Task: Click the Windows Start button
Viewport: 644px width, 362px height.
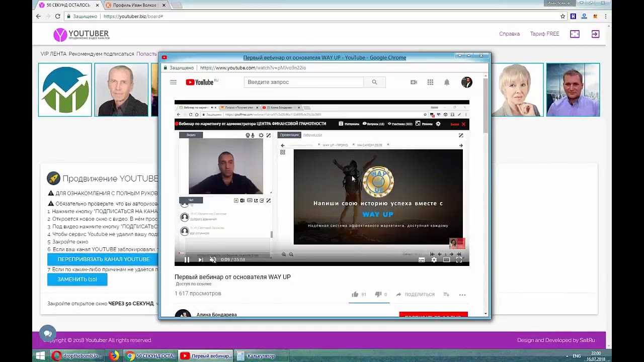Action: (40, 356)
